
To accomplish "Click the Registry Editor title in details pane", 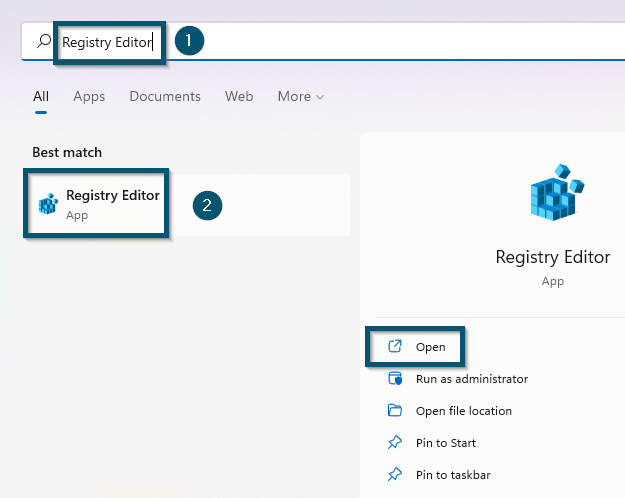I will (553, 257).
